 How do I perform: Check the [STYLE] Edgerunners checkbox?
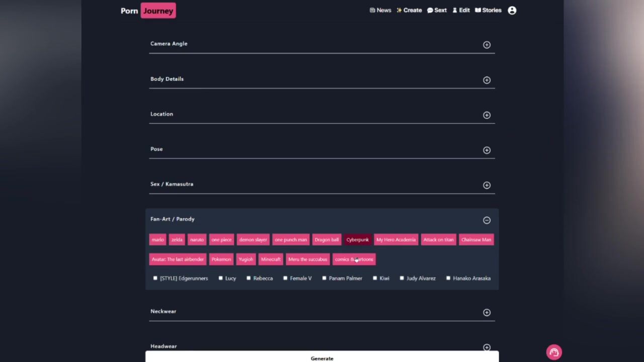(x=155, y=278)
